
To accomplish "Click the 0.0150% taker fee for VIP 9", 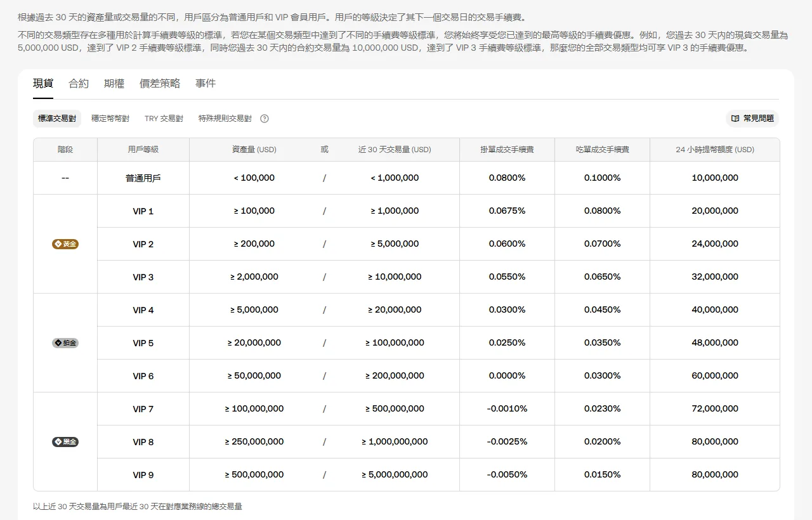I will click(x=603, y=475).
